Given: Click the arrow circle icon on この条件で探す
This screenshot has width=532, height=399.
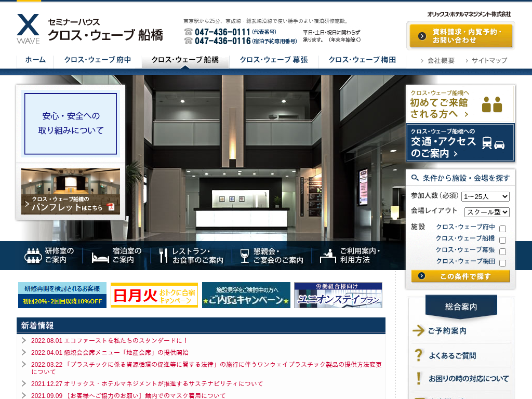Looking at the screenshot, I should [x=421, y=276].
